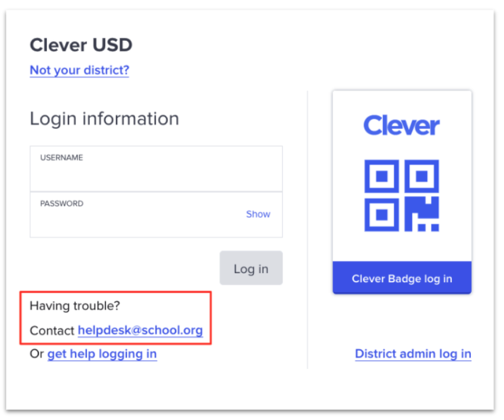This screenshot has height=420, width=504.
Task: Click the top-left square of QR icon
Action: click(x=382, y=176)
